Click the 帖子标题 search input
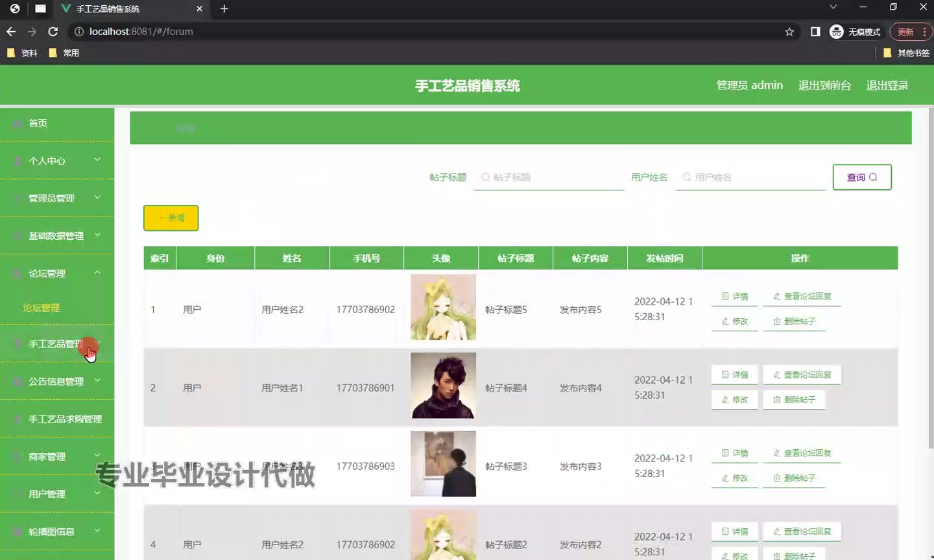The width and height of the screenshot is (934, 560). click(549, 177)
